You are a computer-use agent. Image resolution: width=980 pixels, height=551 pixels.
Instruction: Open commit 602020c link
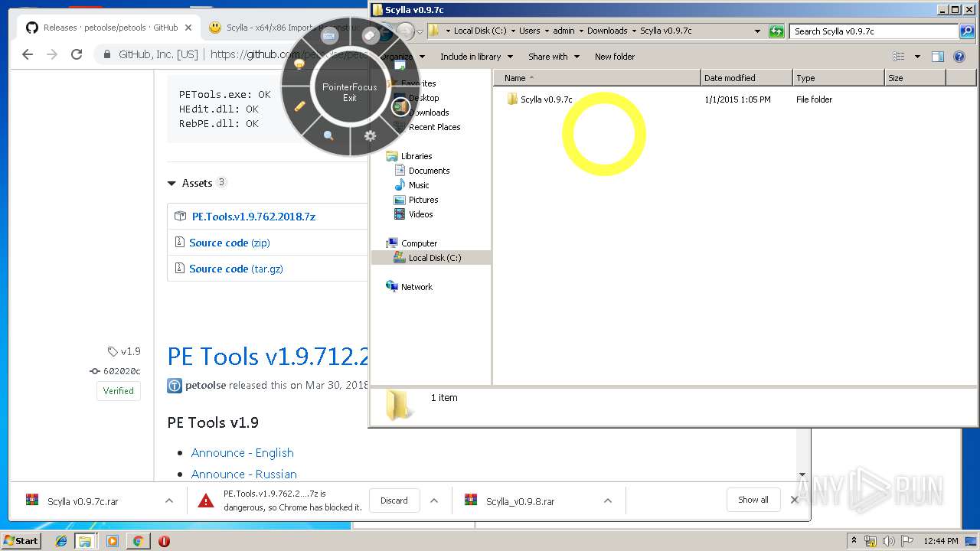[x=116, y=371]
